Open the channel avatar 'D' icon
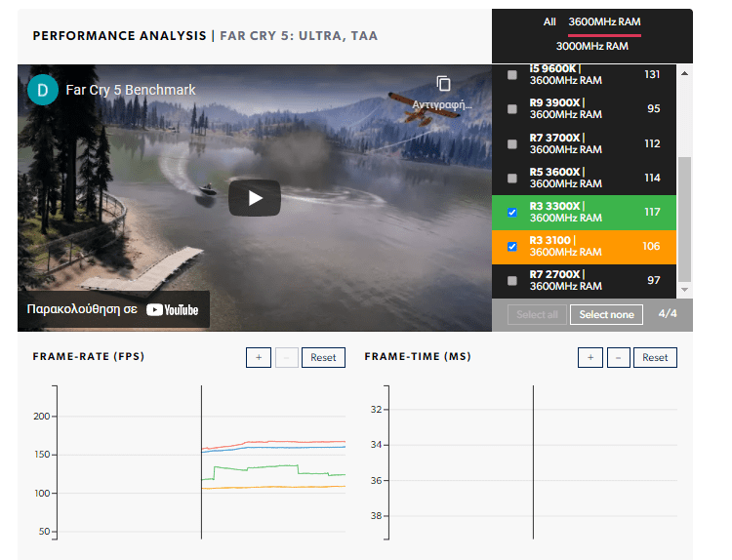This screenshot has width=732, height=560. 43,90
